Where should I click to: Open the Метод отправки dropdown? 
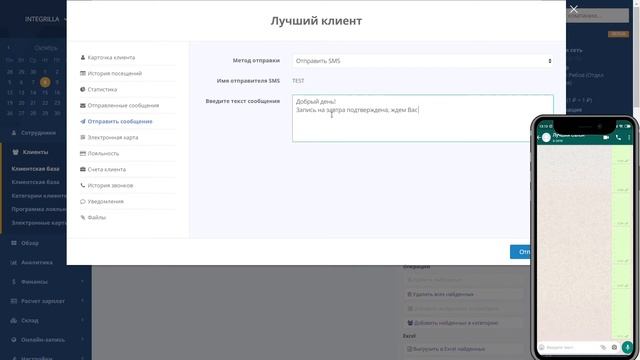pos(422,61)
